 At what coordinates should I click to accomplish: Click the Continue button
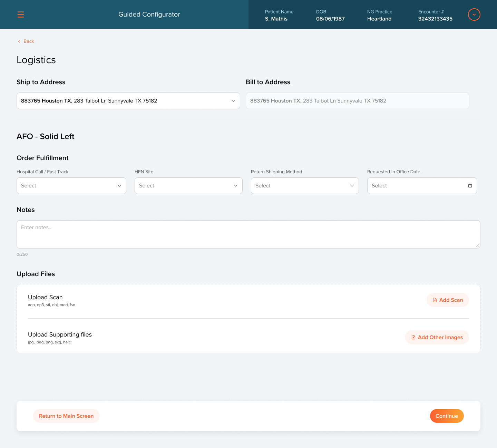[447, 416]
